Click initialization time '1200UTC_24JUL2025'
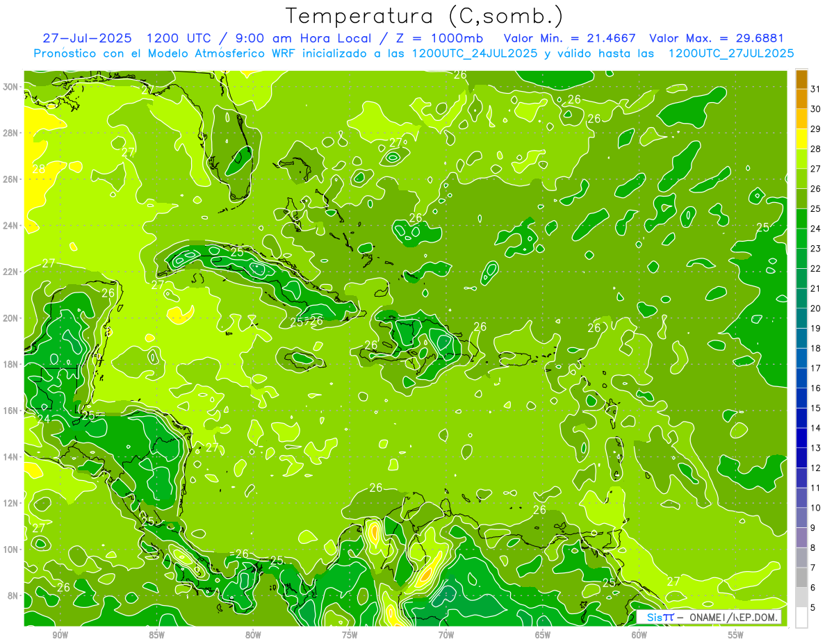Screen dimensions: 834x644 click(475, 53)
